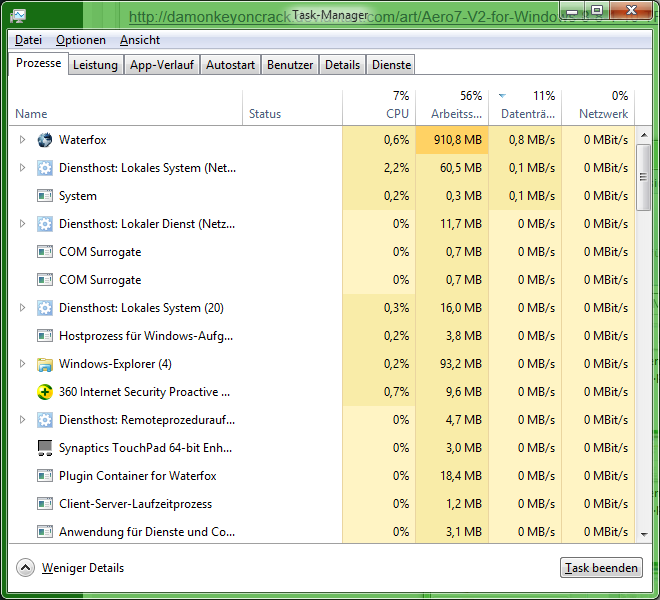The width and height of the screenshot is (660, 600).
Task: Expand the Waterfox process group
Action: [22, 140]
